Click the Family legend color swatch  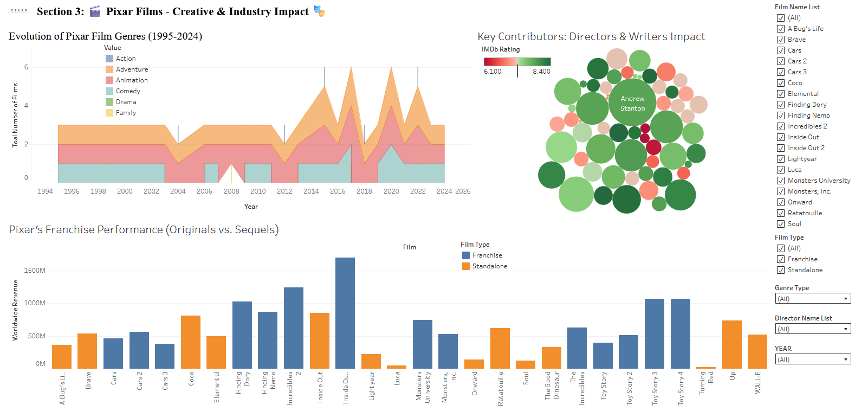click(109, 113)
